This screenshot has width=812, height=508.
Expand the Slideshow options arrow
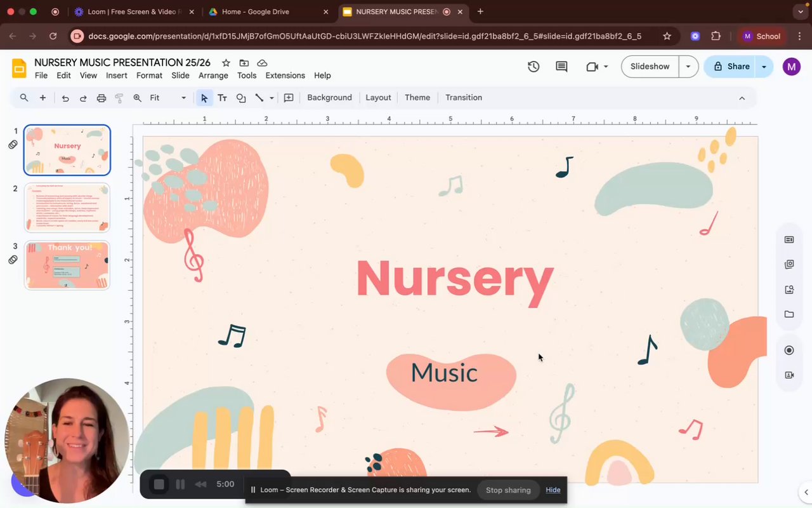688,67
